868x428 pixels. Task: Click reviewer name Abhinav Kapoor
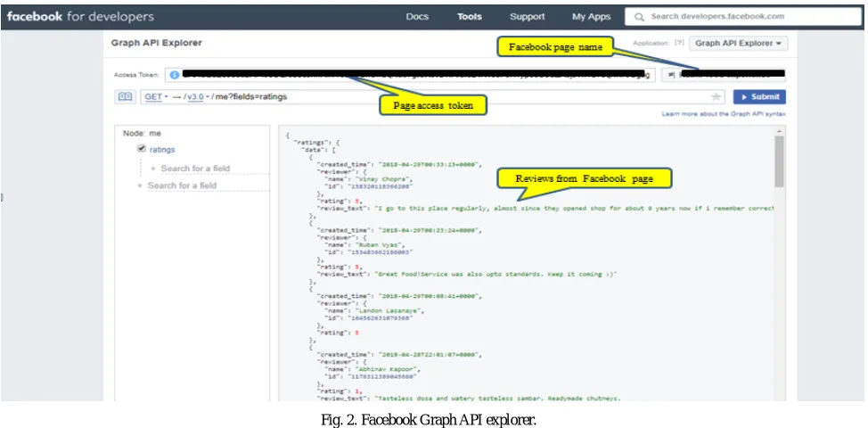[x=388, y=369]
